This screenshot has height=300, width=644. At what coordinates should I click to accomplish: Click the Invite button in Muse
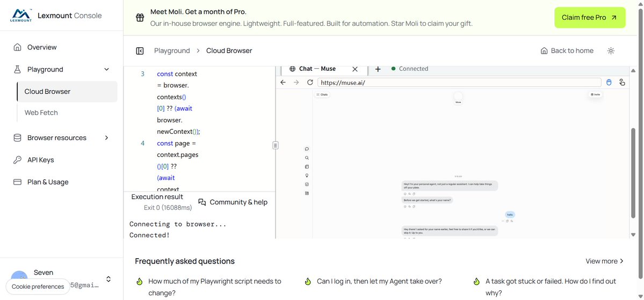click(596, 94)
